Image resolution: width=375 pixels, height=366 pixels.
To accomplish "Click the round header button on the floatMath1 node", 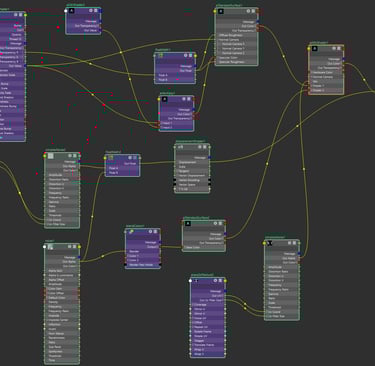I will point(185,55).
